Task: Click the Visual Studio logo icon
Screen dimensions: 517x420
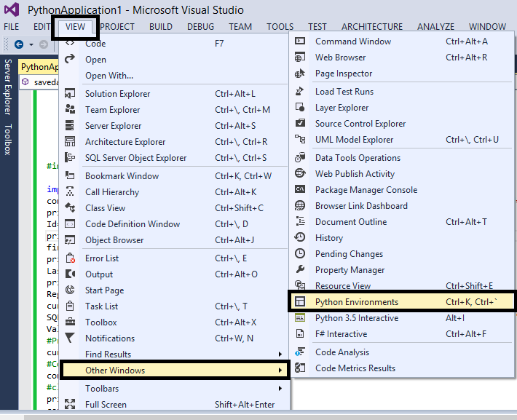Action: pos(12,9)
